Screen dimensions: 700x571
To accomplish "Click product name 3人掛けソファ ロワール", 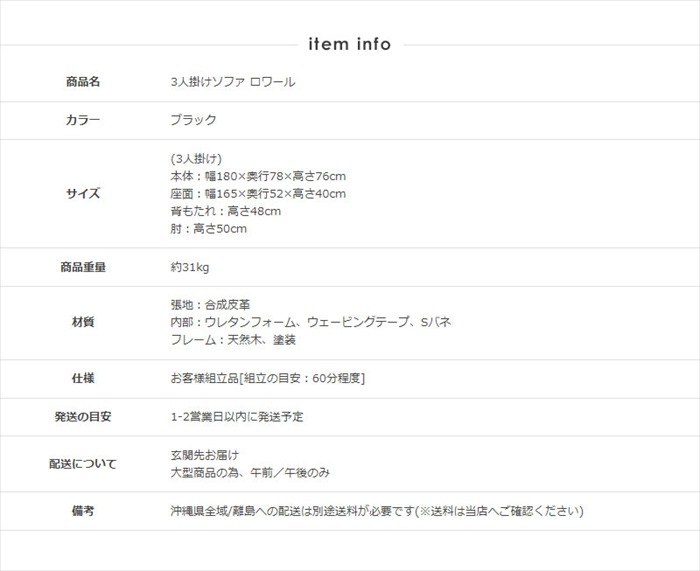I will 233,82.
